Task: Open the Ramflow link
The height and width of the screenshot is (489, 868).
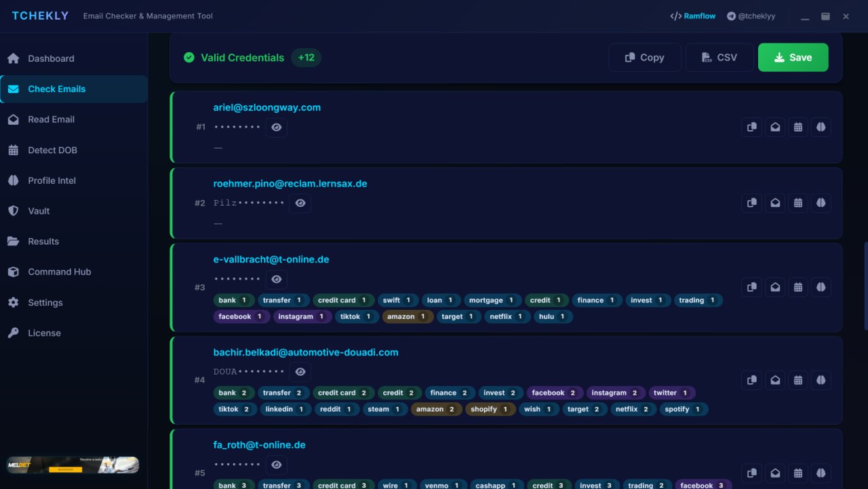Action: (692, 16)
